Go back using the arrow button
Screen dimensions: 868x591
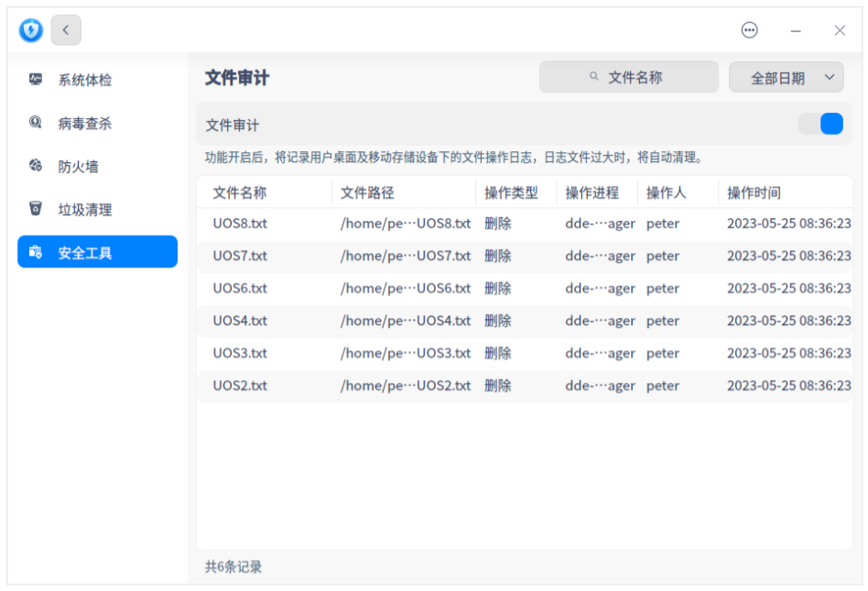tap(66, 30)
